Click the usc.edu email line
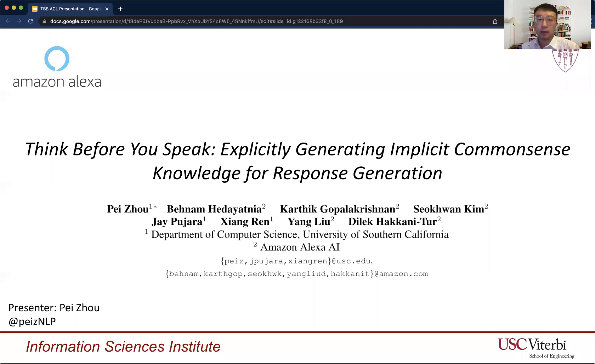595x364 pixels. [296, 261]
